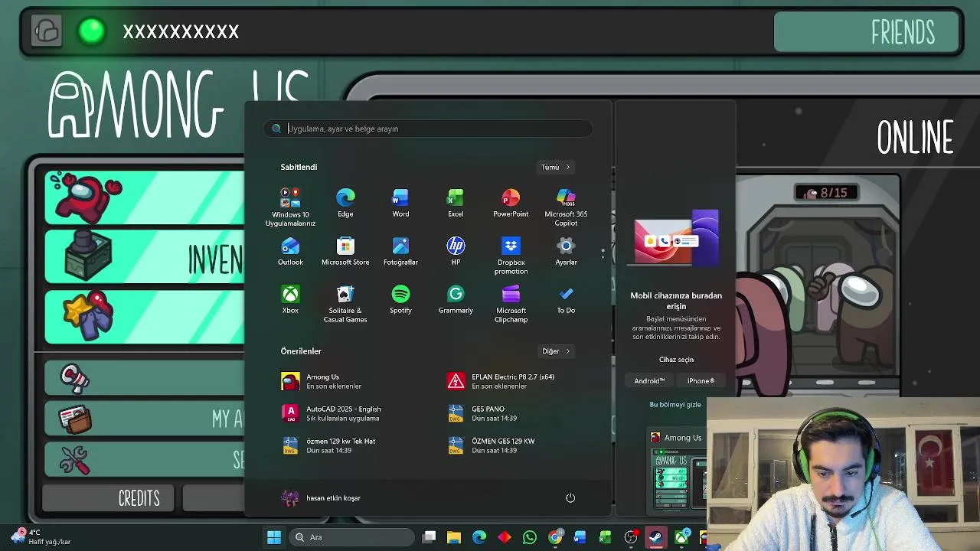Launch Spotify from pinned apps
The height and width of the screenshot is (551, 980).
coord(400,299)
